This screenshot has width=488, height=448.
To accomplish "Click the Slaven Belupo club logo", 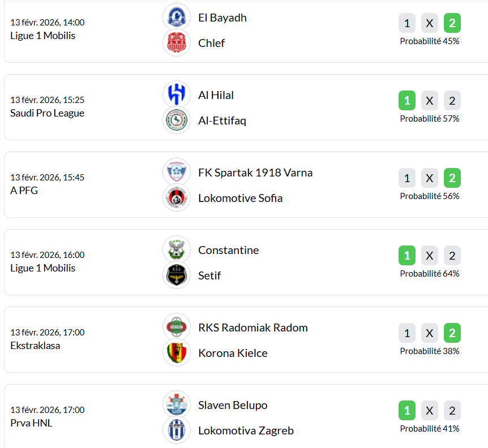I will pyautogui.click(x=177, y=404).
